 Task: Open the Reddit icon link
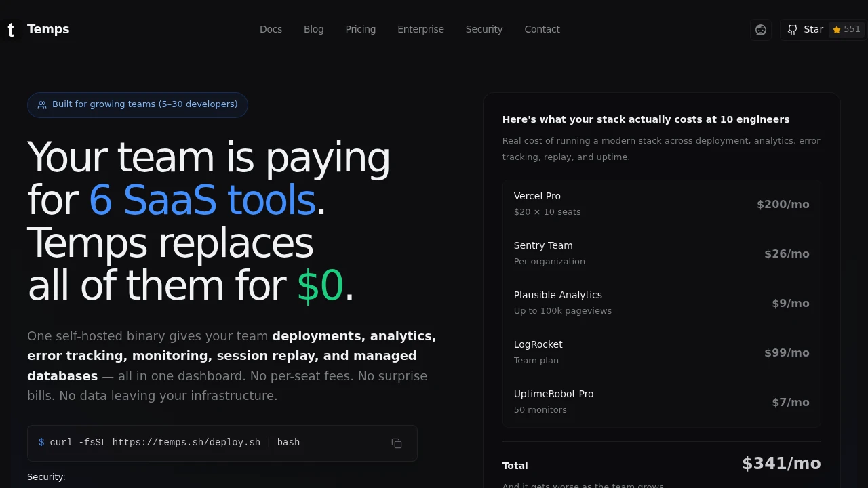pyautogui.click(x=761, y=30)
